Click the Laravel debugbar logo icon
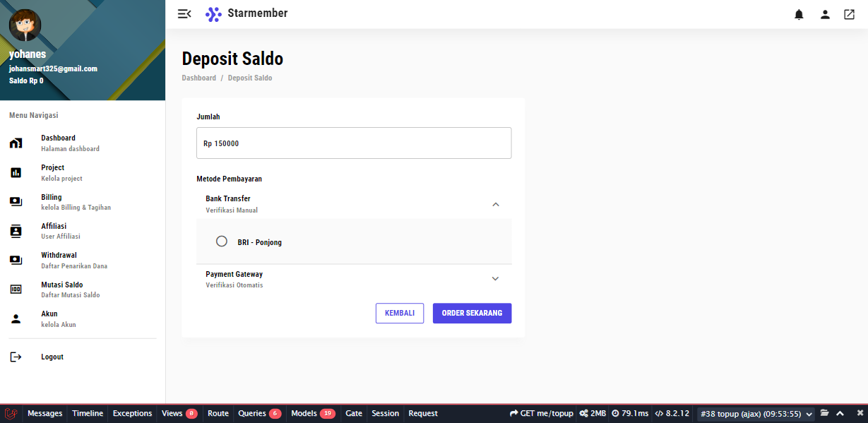This screenshot has width=868, height=423. coord(11,414)
